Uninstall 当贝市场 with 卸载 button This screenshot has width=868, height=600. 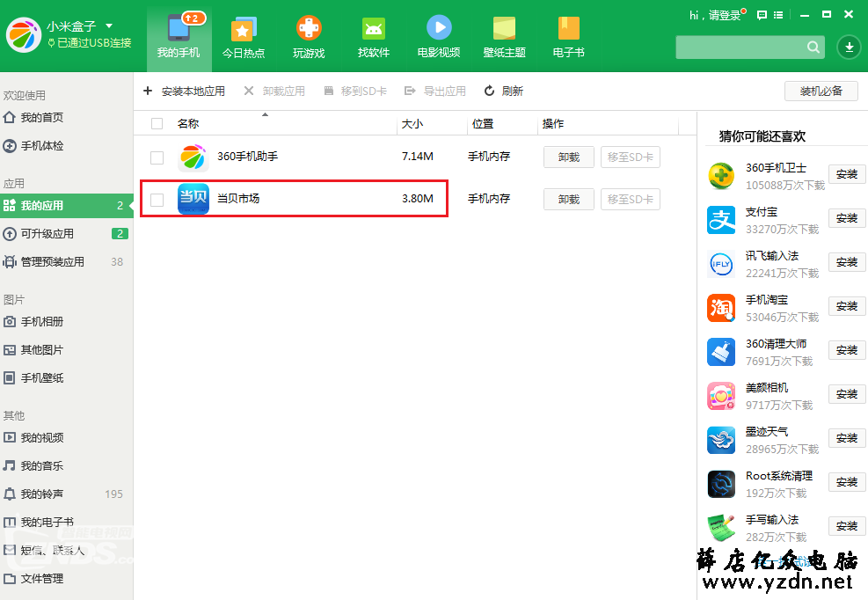coord(568,199)
